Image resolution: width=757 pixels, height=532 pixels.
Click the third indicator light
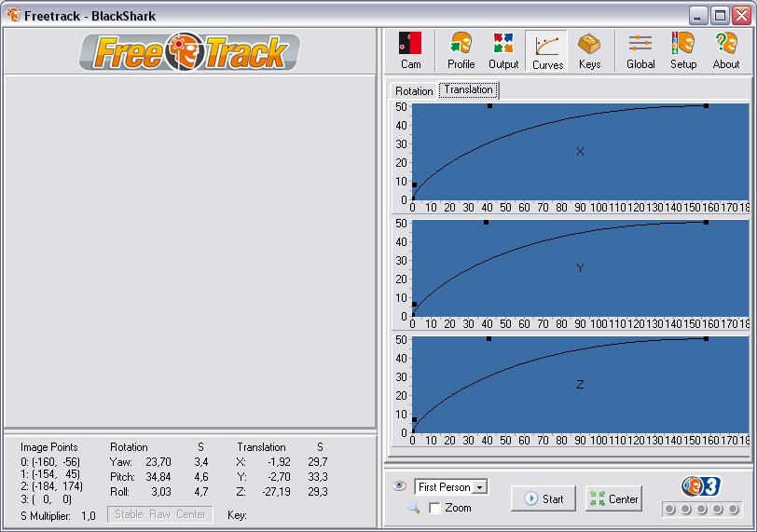click(701, 509)
